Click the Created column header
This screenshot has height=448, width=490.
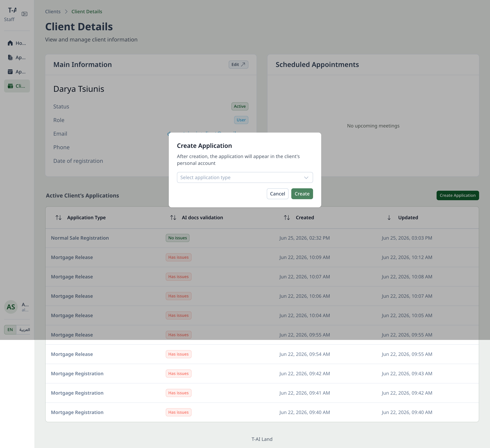point(305,218)
